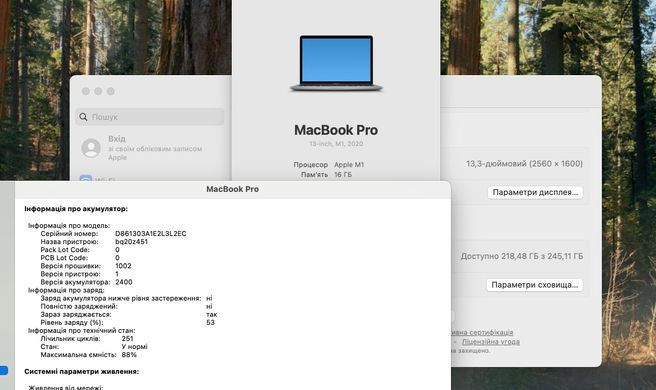Click the Пошук search field in System Settings
The height and width of the screenshot is (390, 656).
150,117
